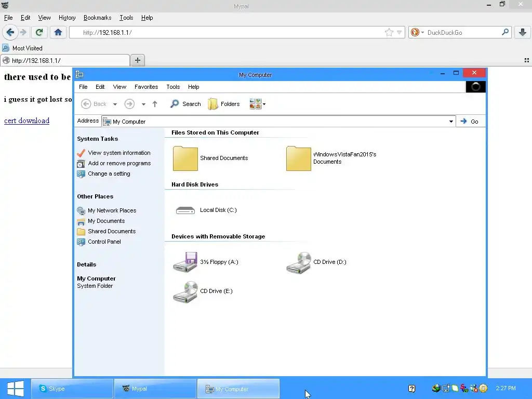The image size is (532, 399).
Task: Click the Go button next to Address
Action: click(x=470, y=122)
